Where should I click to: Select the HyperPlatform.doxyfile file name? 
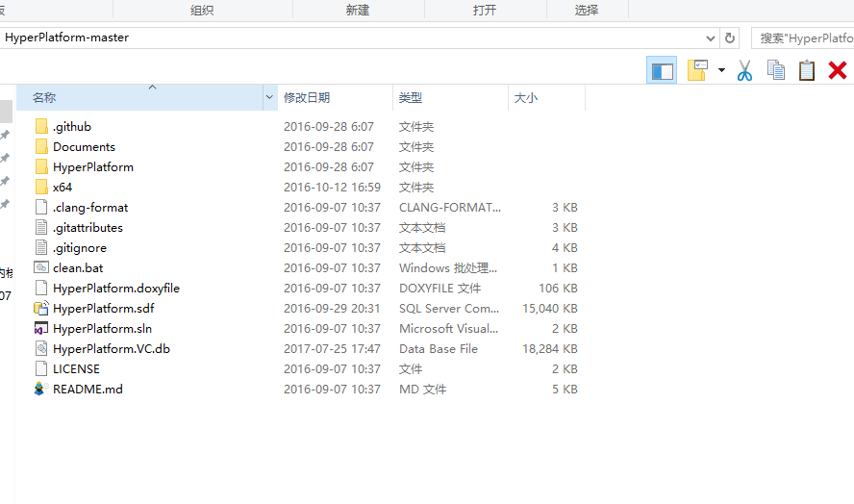coord(116,289)
